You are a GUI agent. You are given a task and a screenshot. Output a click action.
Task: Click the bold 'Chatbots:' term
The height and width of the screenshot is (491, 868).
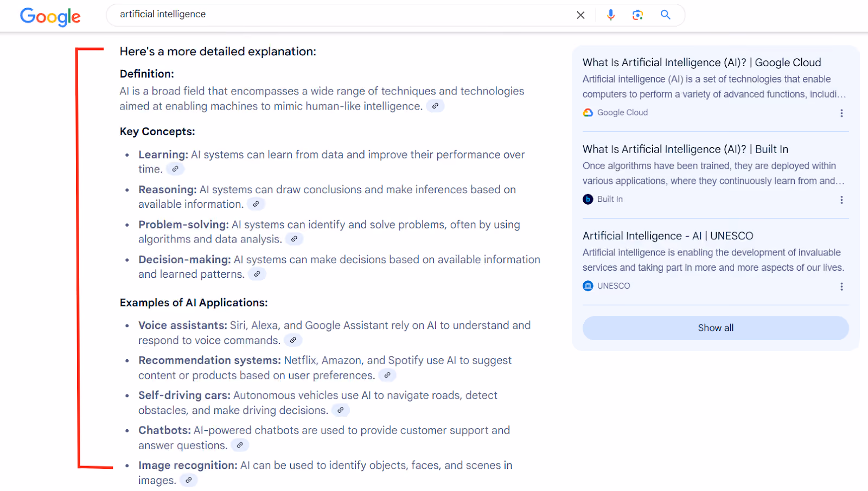coord(164,430)
